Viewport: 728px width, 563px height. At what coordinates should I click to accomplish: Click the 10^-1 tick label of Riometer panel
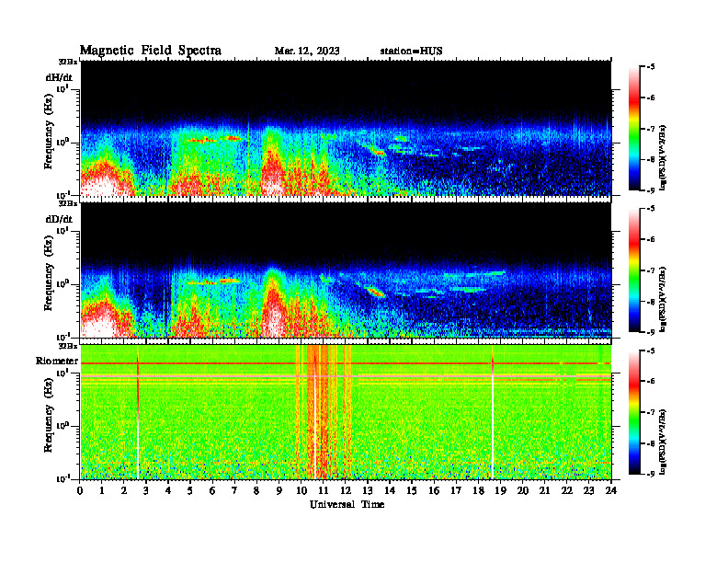click(x=63, y=478)
